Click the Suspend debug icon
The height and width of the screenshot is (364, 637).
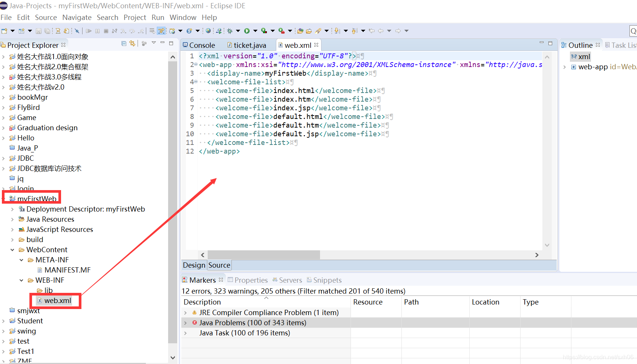click(97, 31)
